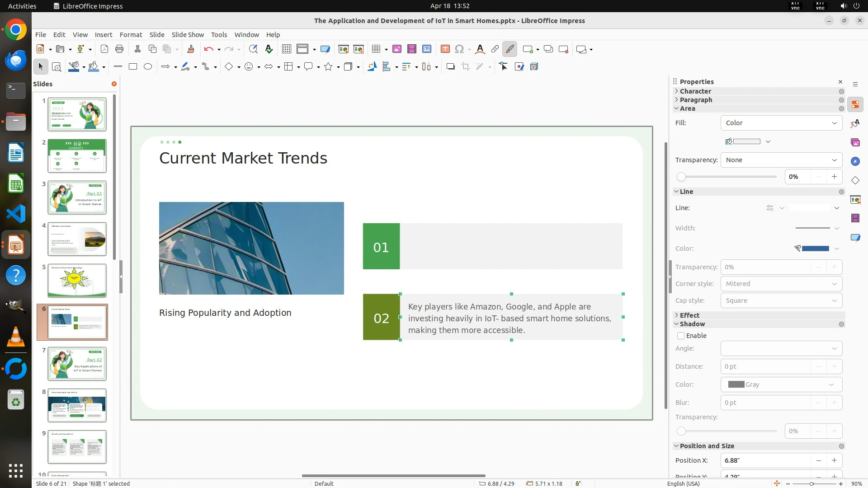Open the Corner style Mitered dropdown
This screenshot has height=488, width=868.
781,284
